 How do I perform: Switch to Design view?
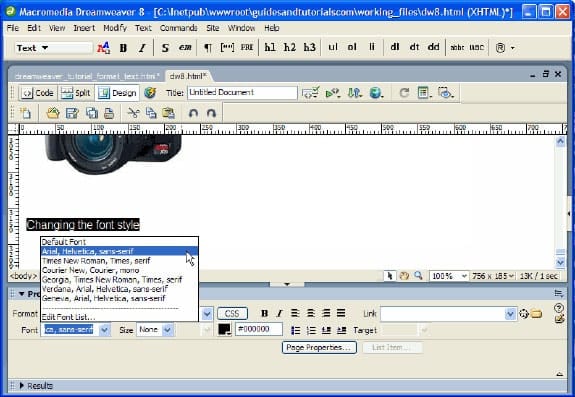tap(117, 93)
